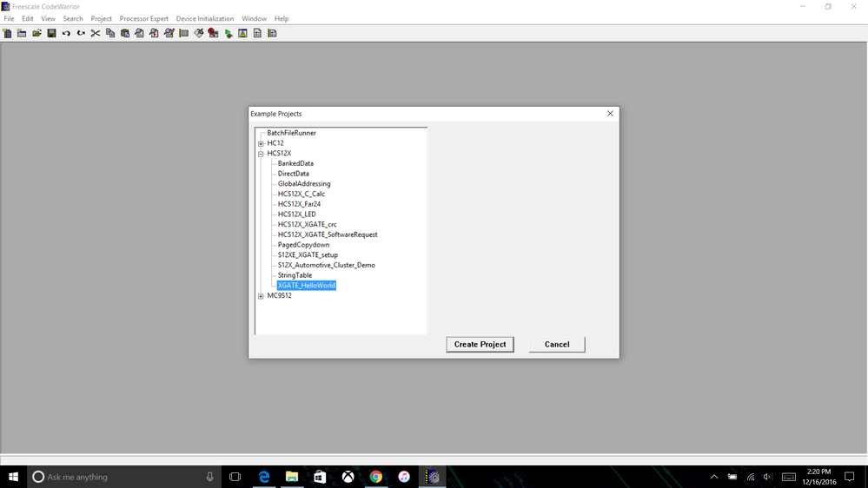Select the HCS12X_LED example
Image resolution: width=868 pixels, height=488 pixels.
coord(296,214)
